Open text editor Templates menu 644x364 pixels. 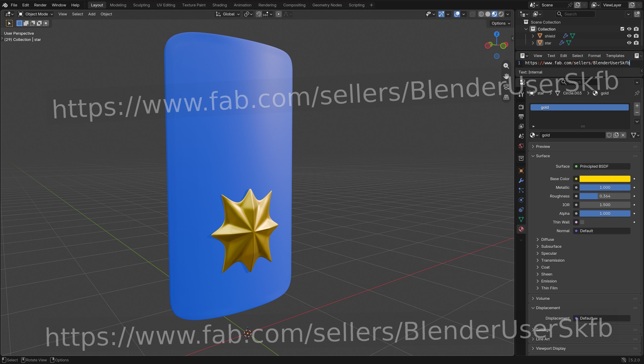pos(615,56)
